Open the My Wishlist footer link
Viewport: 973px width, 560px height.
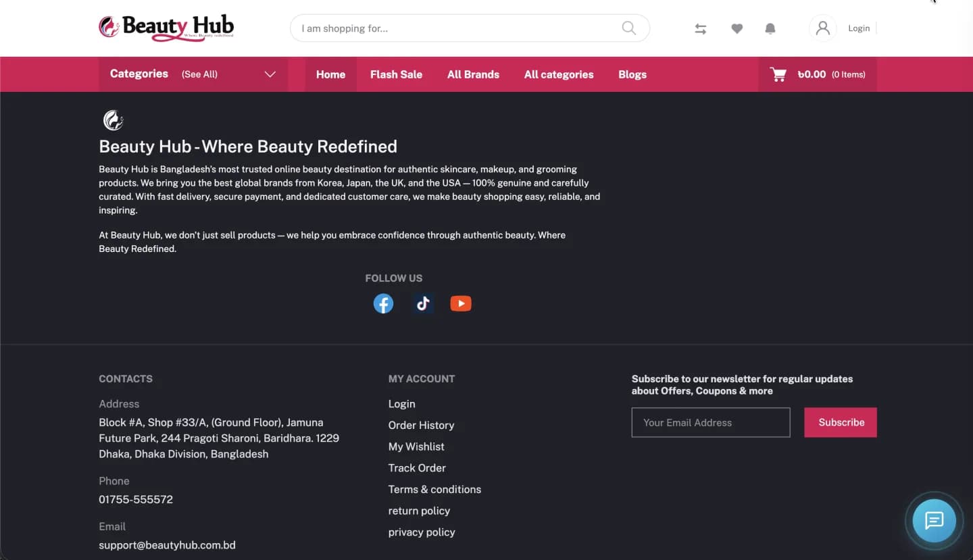point(416,447)
